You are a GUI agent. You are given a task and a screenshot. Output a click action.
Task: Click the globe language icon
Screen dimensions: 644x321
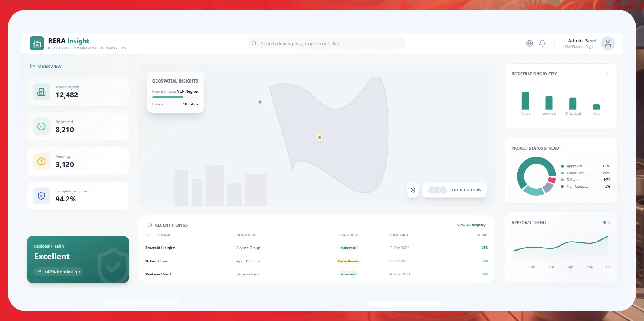pyautogui.click(x=529, y=43)
